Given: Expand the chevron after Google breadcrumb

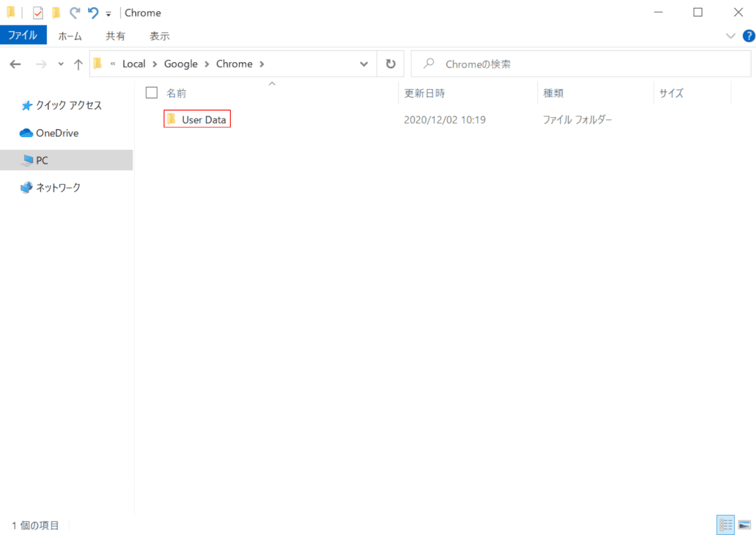Looking at the screenshot, I should click(x=207, y=64).
